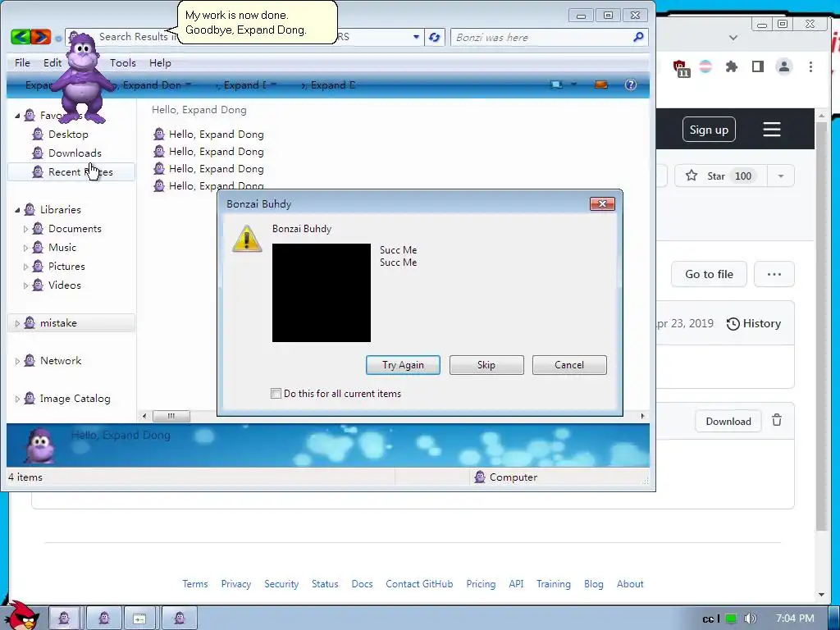Click the orange forward arrow in Explorer
This screenshot has height=630, width=840.
pos(41,36)
